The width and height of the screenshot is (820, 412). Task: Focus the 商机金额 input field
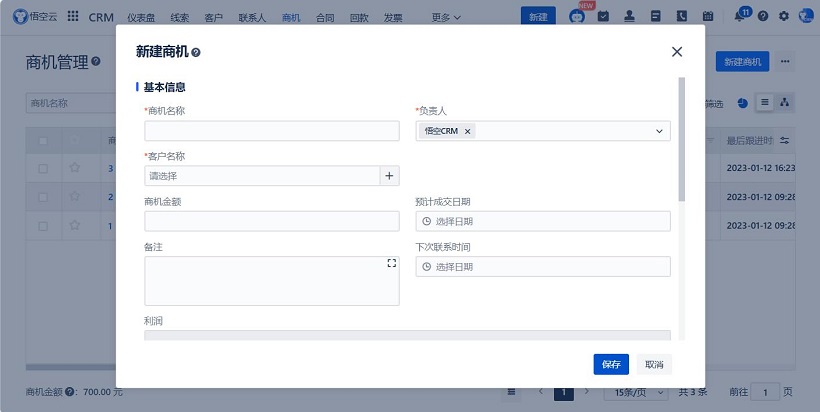pyautogui.click(x=272, y=221)
